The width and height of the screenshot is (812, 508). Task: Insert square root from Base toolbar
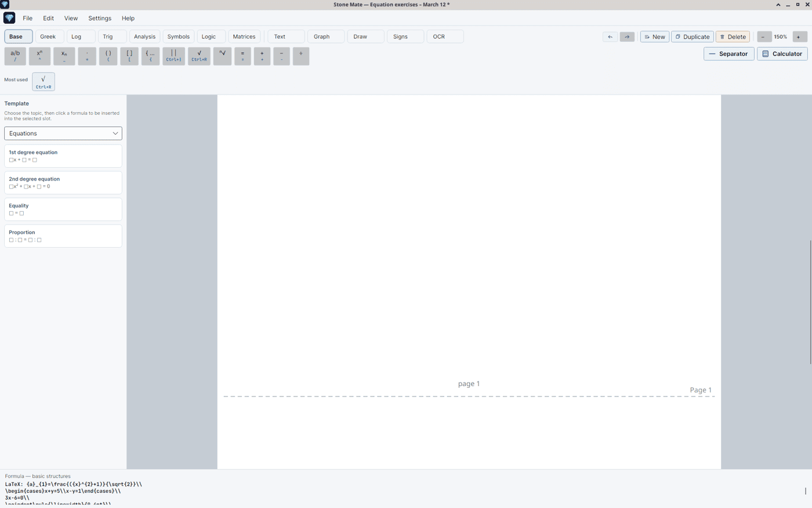pyautogui.click(x=199, y=56)
